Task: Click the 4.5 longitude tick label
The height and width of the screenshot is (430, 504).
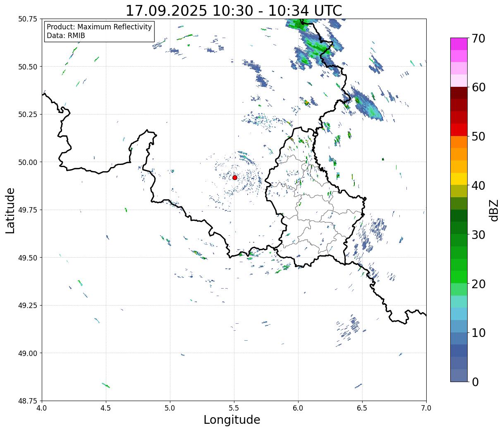Action: (x=106, y=408)
